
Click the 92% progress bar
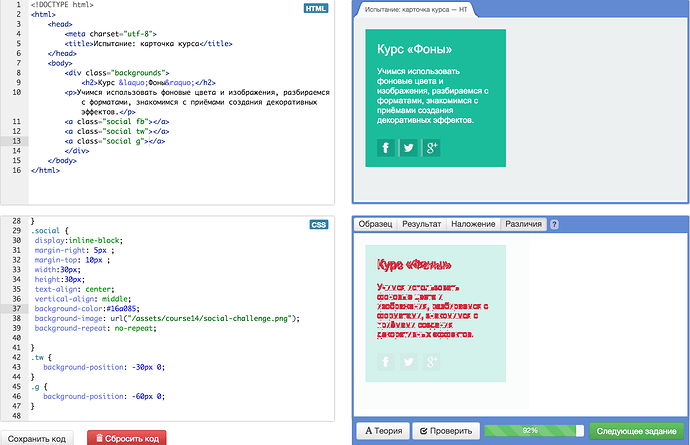(x=534, y=430)
